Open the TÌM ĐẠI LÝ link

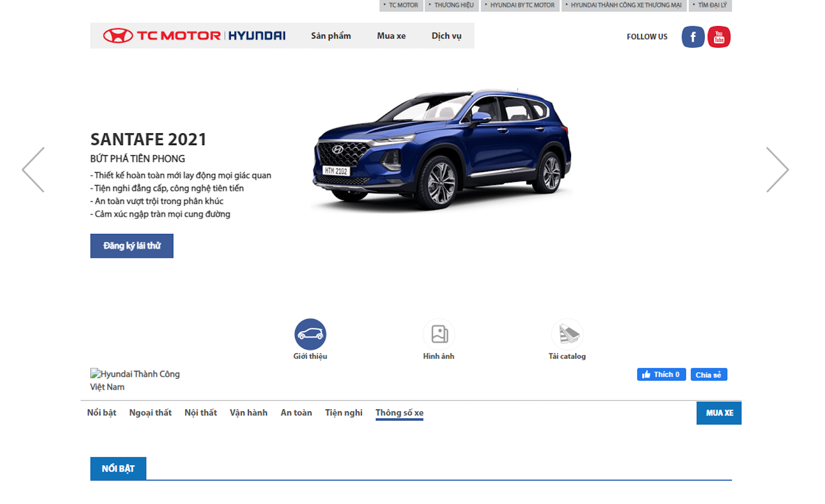tap(710, 5)
